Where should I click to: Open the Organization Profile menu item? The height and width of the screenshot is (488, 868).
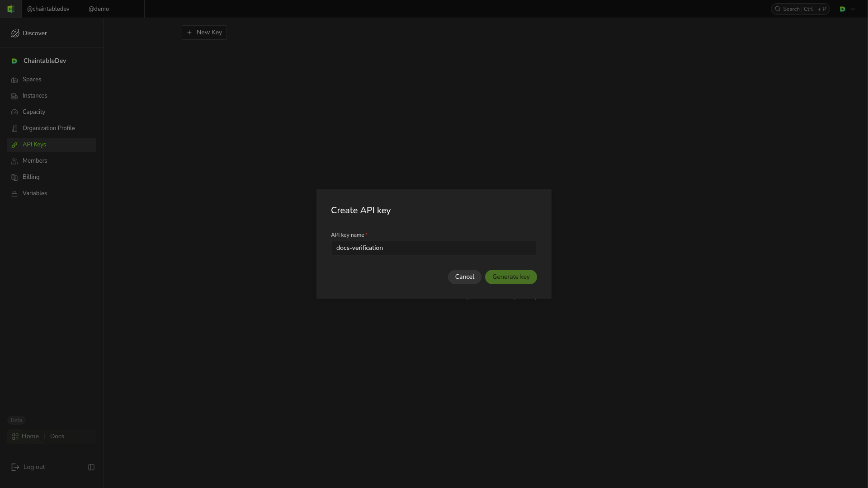pos(52,128)
